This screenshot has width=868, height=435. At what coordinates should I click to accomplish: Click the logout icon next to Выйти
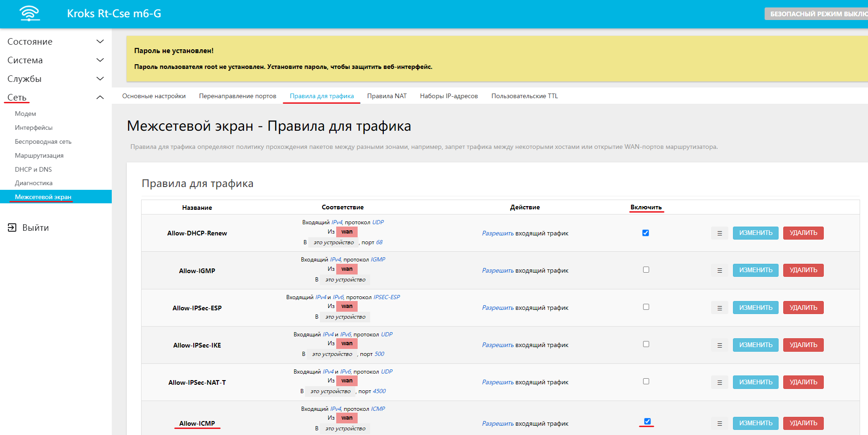11,228
